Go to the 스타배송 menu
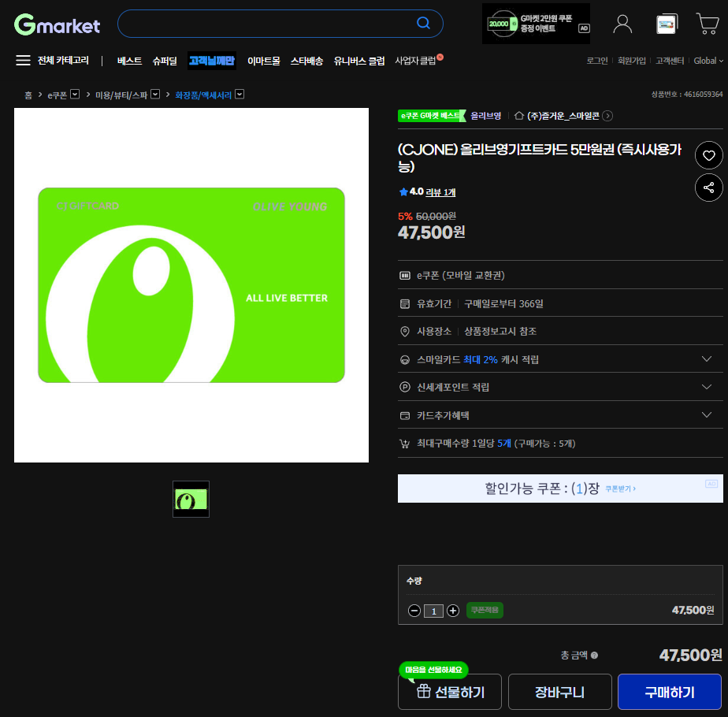The width and height of the screenshot is (728, 717). (306, 61)
